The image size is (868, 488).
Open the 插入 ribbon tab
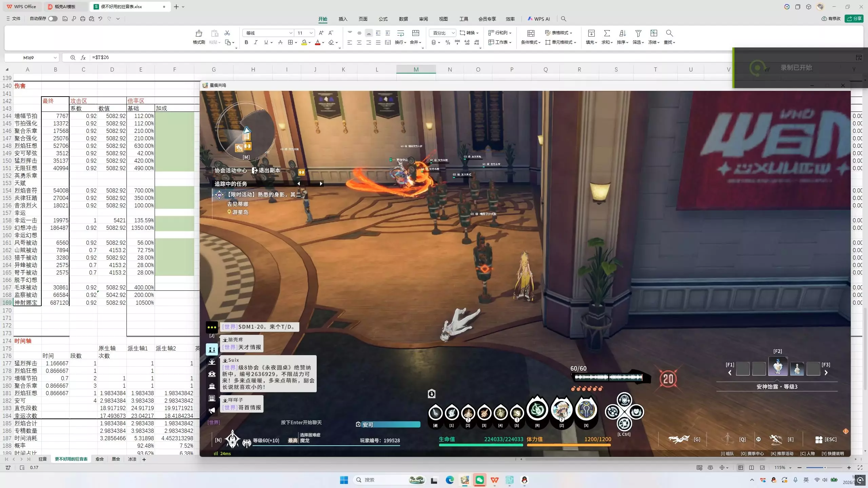coord(343,19)
